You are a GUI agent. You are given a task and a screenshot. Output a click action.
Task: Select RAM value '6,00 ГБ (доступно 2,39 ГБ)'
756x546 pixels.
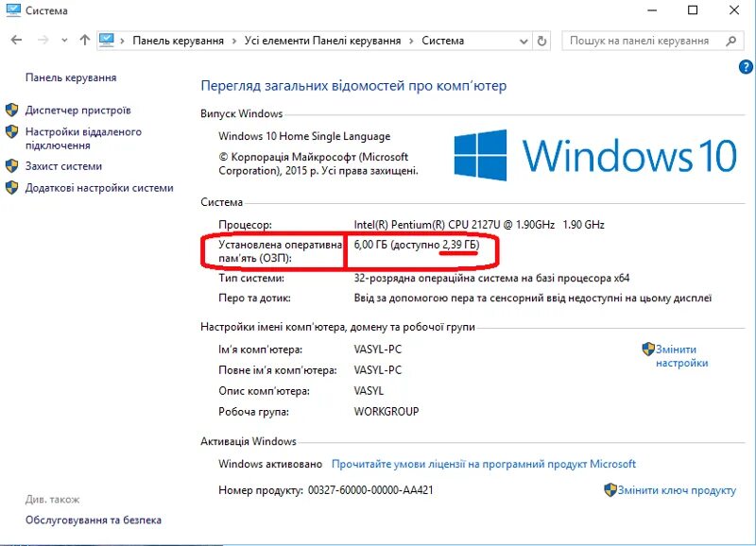(417, 245)
